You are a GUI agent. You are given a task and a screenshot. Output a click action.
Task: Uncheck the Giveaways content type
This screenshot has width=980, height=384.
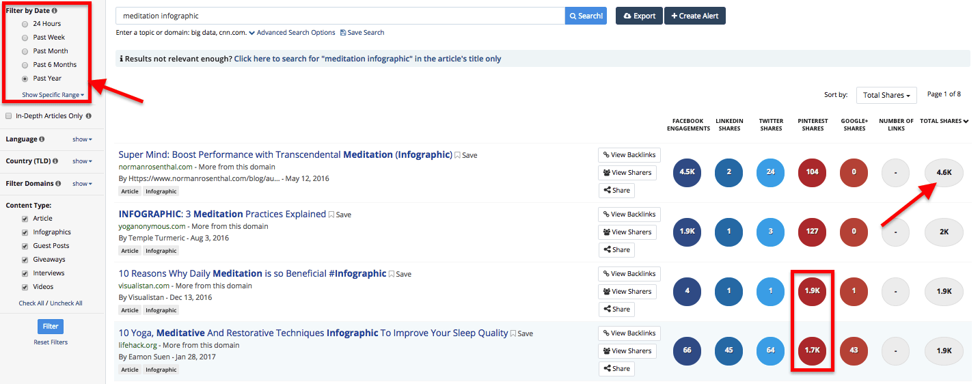25,260
